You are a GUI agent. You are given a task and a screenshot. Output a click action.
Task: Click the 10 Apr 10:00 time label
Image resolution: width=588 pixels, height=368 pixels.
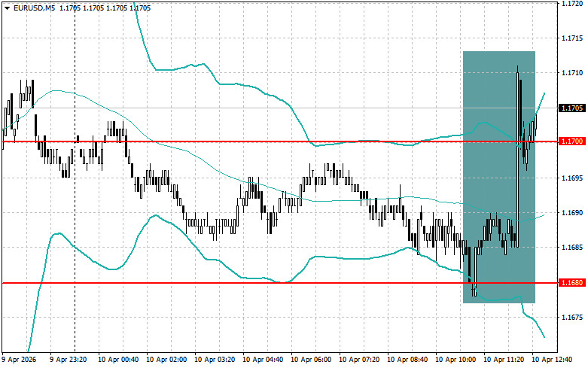point(455,360)
